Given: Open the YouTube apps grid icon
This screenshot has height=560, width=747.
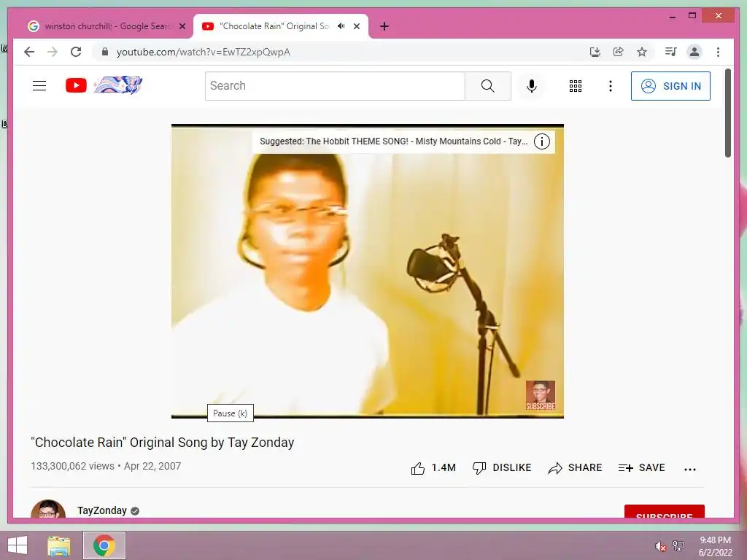Looking at the screenshot, I should click(x=576, y=86).
